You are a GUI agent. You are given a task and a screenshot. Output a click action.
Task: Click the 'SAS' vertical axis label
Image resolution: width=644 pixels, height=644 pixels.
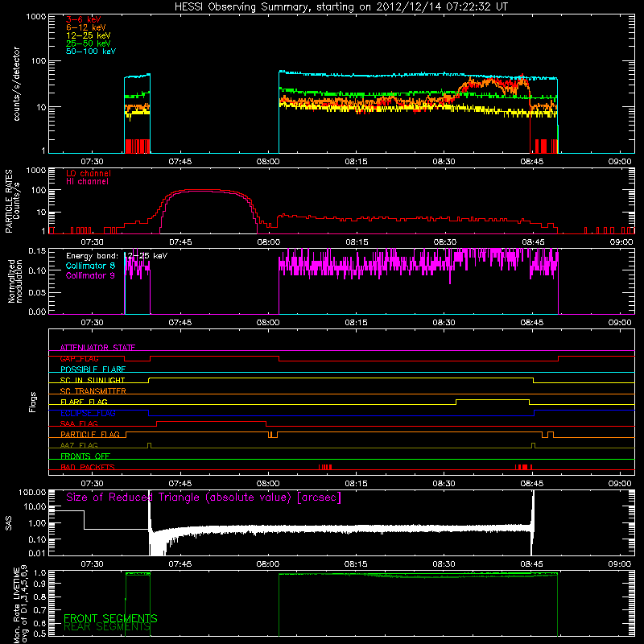coord(9,523)
